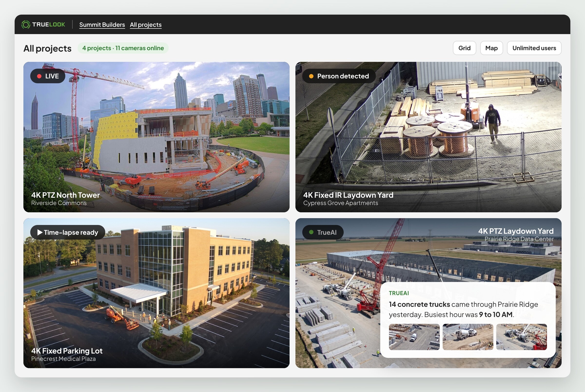Open the Summit Builders link
Viewport: 585px width, 392px height.
point(102,25)
